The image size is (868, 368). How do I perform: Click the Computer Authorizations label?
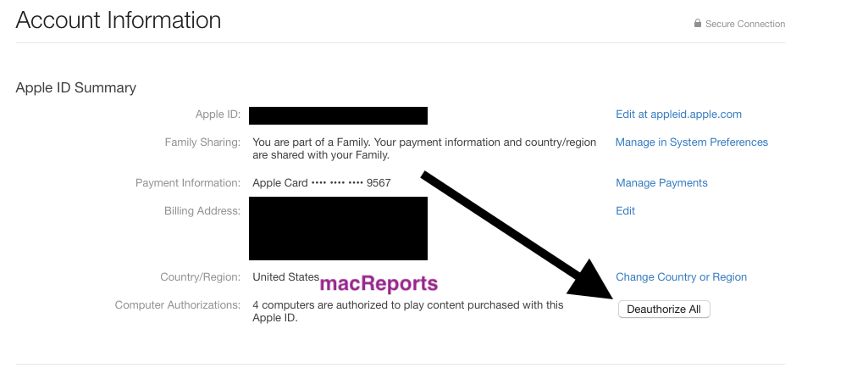pos(178,304)
